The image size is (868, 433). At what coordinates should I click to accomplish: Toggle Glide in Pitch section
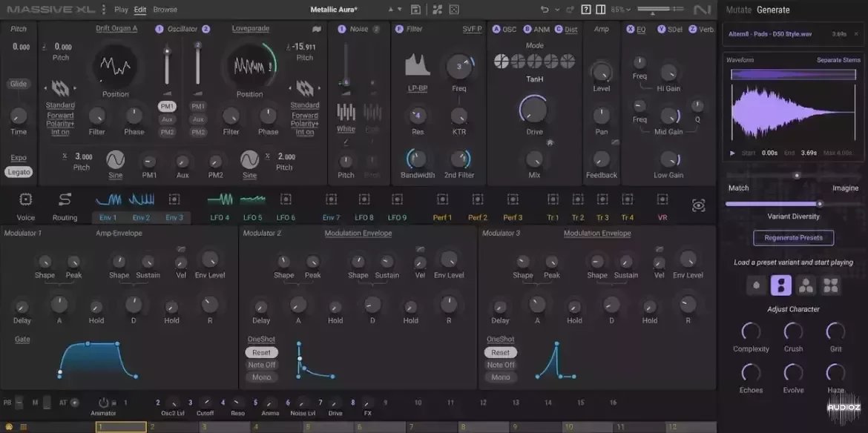(x=19, y=84)
